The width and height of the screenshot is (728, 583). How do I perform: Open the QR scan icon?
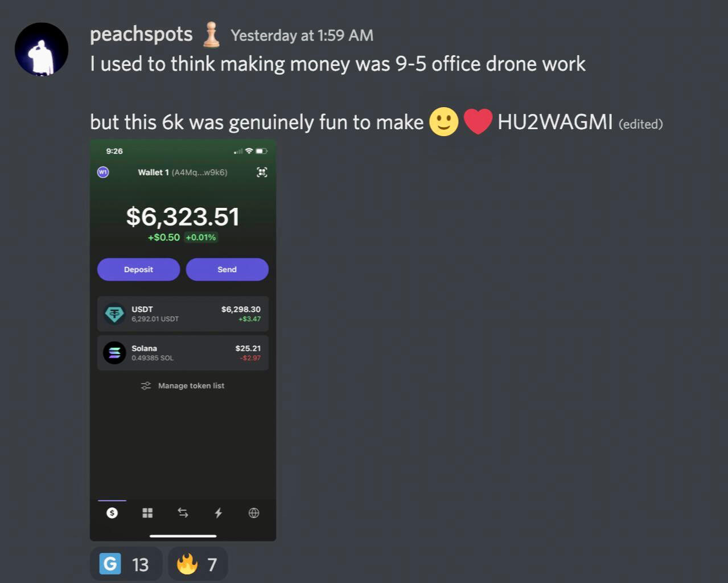click(262, 172)
